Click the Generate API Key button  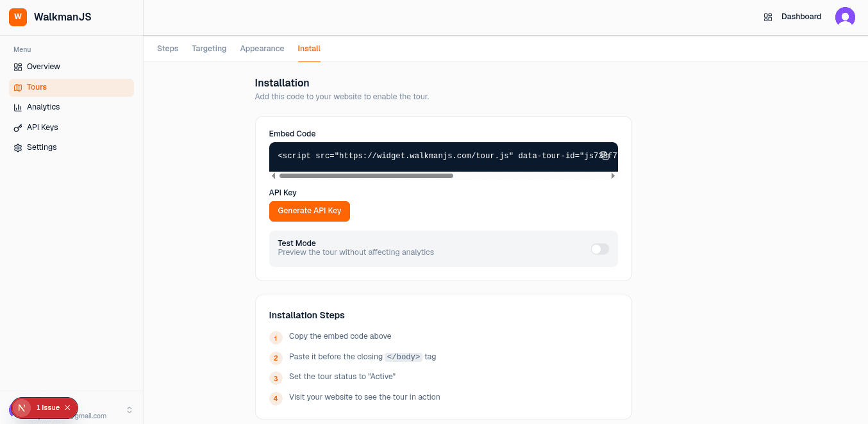[310, 211]
